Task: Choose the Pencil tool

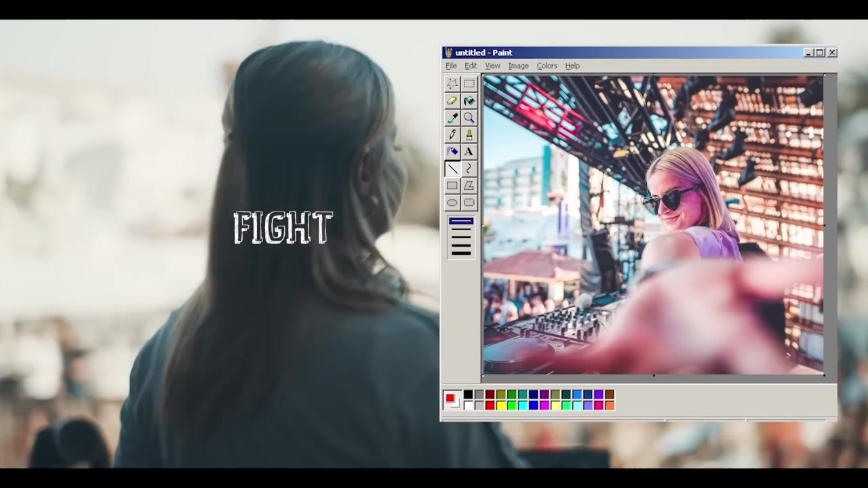Action: (452, 134)
